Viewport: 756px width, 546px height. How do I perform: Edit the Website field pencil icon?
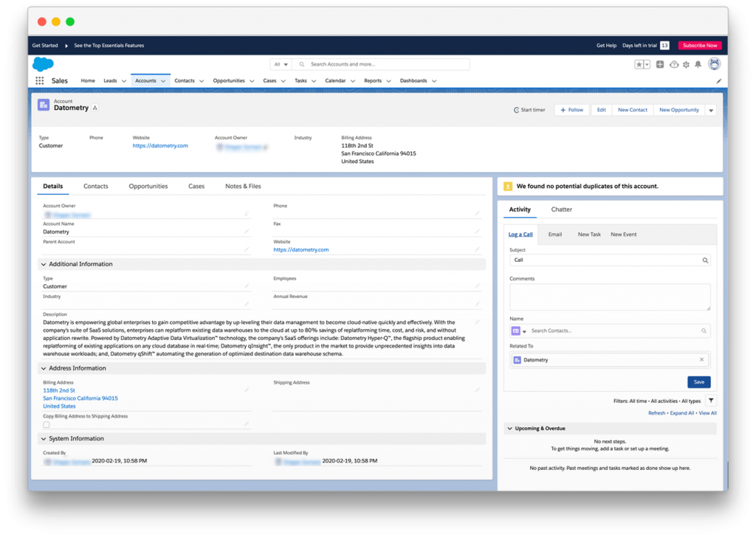click(477, 249)
